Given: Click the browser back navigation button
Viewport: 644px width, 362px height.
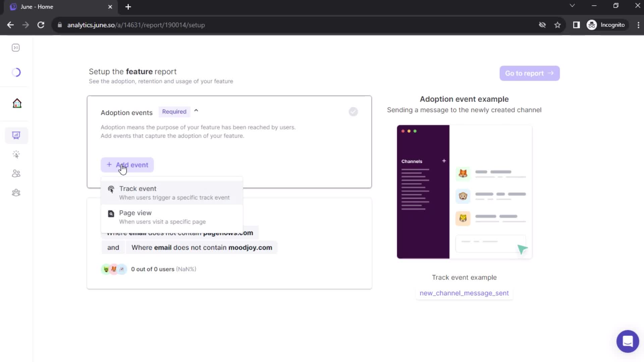Looking at the screenshot, I should coord(11,25).
